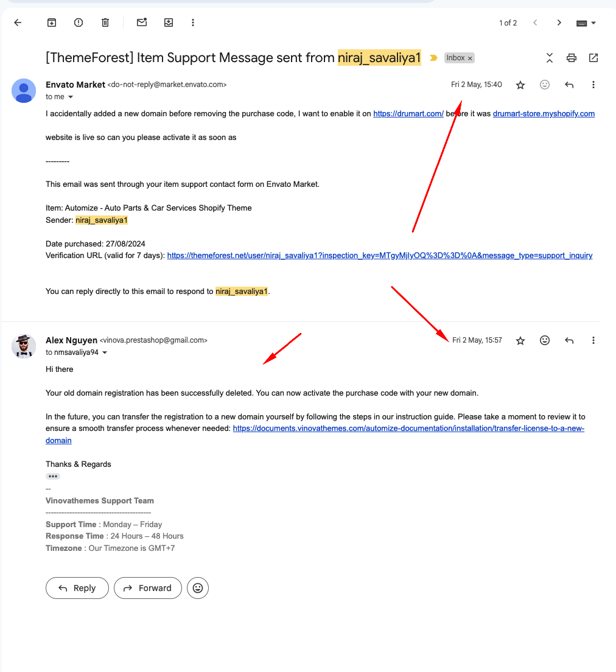The width and height of the screenshot is (616, 672).
Task: Click the Move to icon in toolbar
Action: pyautogui.click(x=169, y=23)
